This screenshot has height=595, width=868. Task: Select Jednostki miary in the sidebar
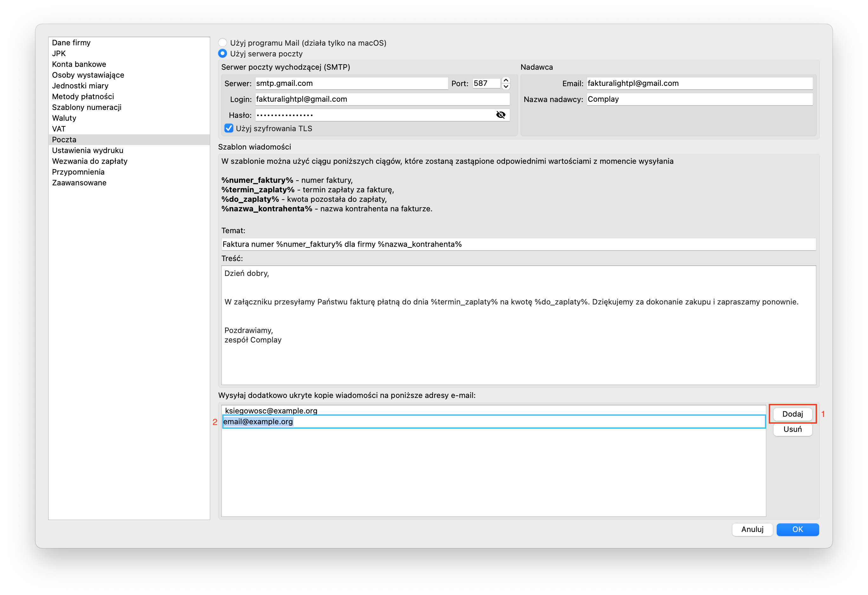tap(129, 86)
